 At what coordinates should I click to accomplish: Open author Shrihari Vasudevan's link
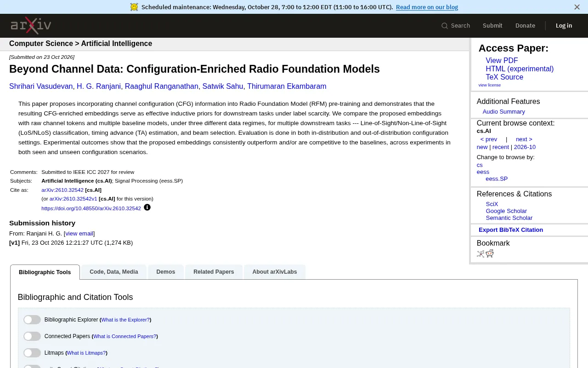[41, 86]
